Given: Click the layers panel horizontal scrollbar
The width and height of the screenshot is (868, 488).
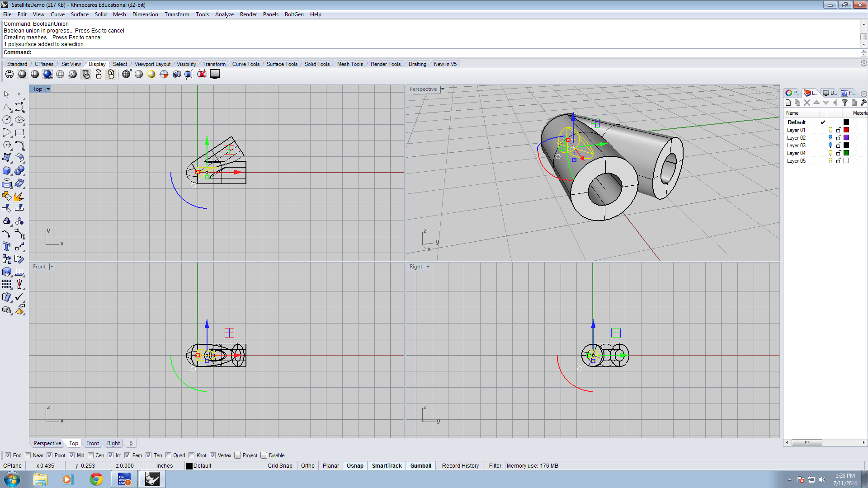Looking at the screenshot, I should click(807, 443).
